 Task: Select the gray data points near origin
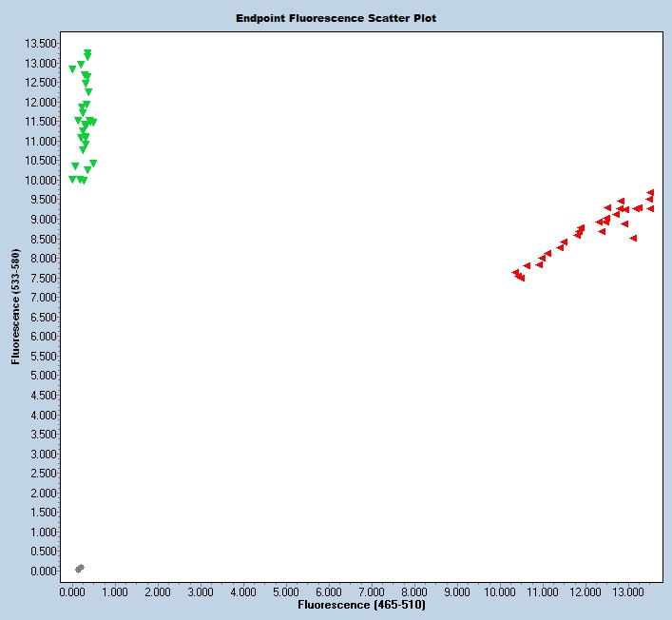(x=80, y=569)
